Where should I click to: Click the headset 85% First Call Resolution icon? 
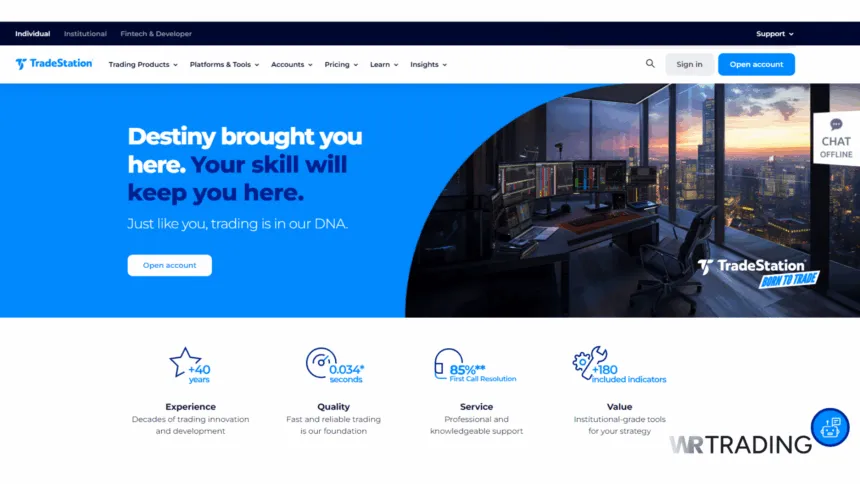click(475, 365)
